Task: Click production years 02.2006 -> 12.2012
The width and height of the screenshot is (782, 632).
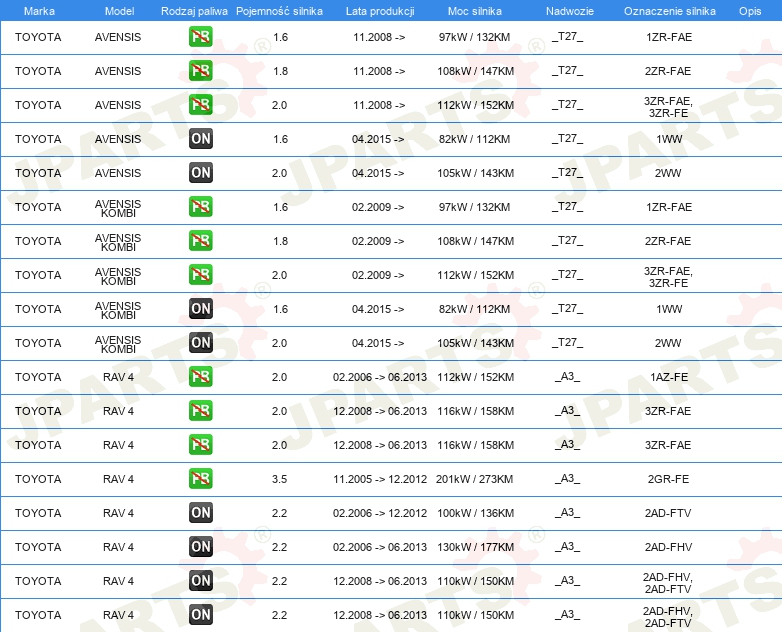Action: coord(380,513)
